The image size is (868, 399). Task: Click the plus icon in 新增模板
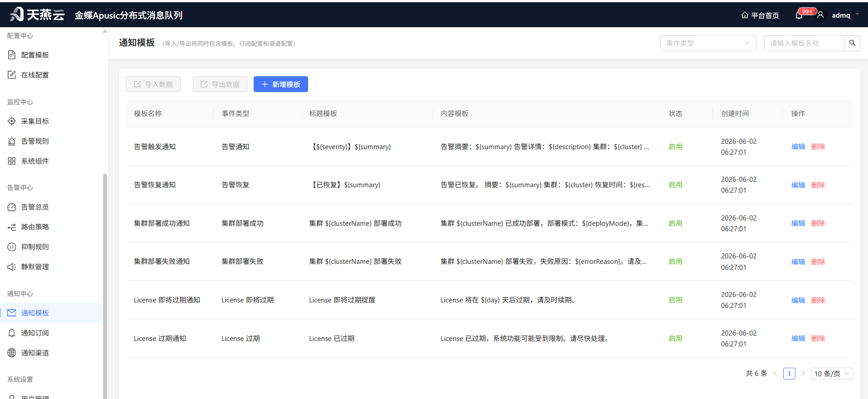click(265, 84)
